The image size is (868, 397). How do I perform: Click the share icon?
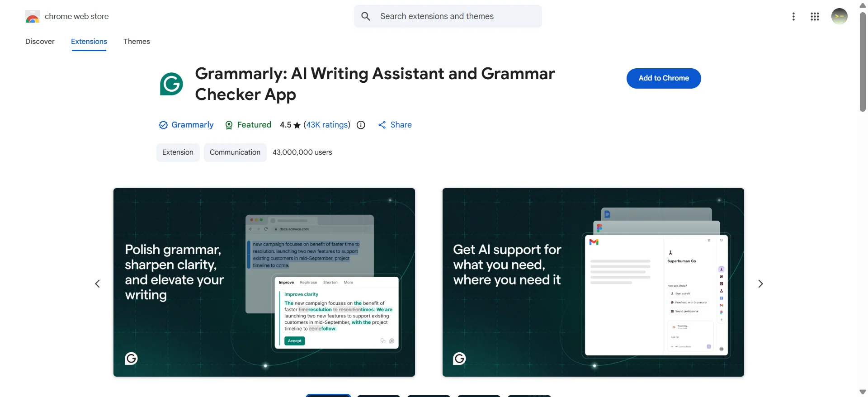382,125
